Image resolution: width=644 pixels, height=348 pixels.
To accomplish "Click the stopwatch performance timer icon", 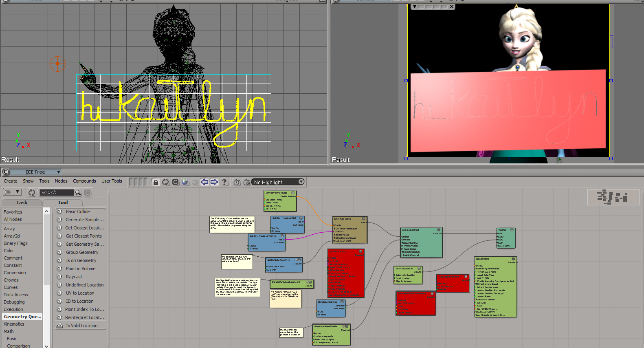I will point(237,182).
